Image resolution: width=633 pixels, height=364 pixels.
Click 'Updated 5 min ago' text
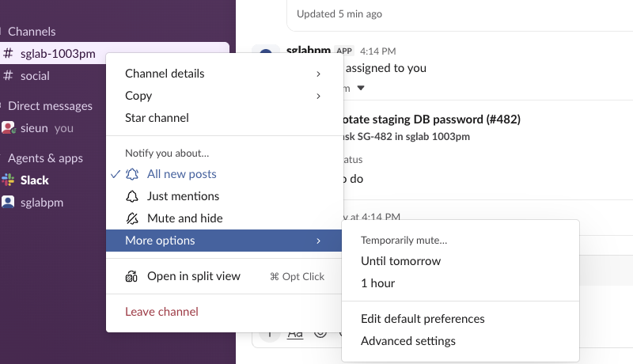pyautogui.click(x=339, y=14)
